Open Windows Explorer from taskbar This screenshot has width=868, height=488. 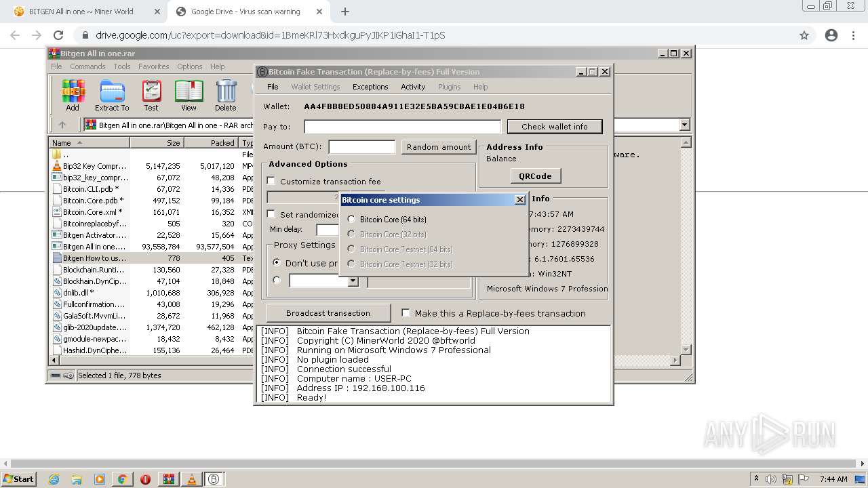[x=77, y=479]
